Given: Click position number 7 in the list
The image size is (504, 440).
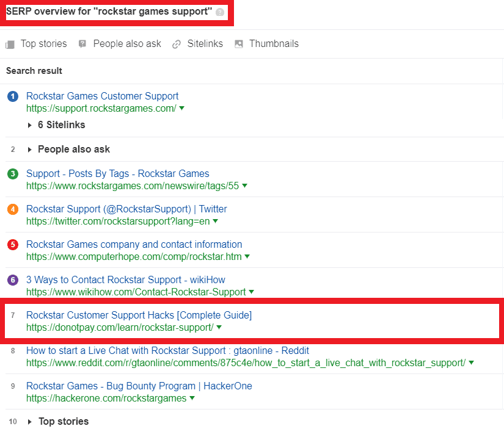Looking at the screenshot, I should pos(13,316).
